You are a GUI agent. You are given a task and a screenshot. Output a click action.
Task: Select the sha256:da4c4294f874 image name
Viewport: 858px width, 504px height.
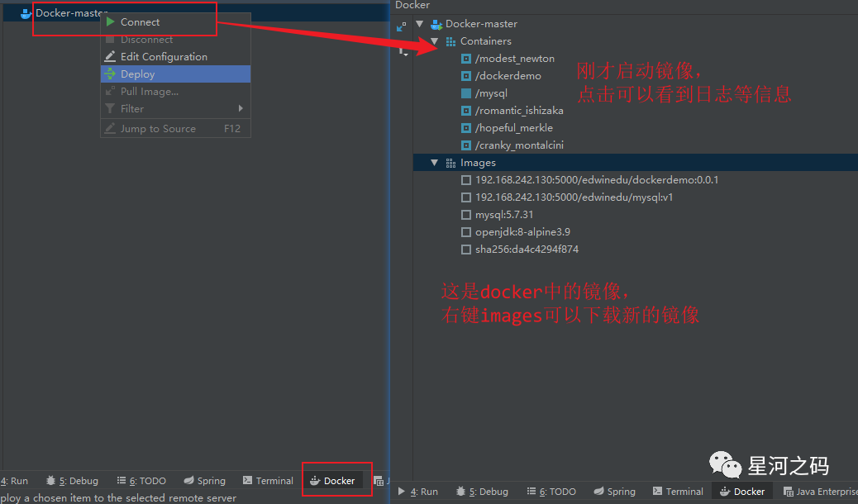click(x=527, y=250)
